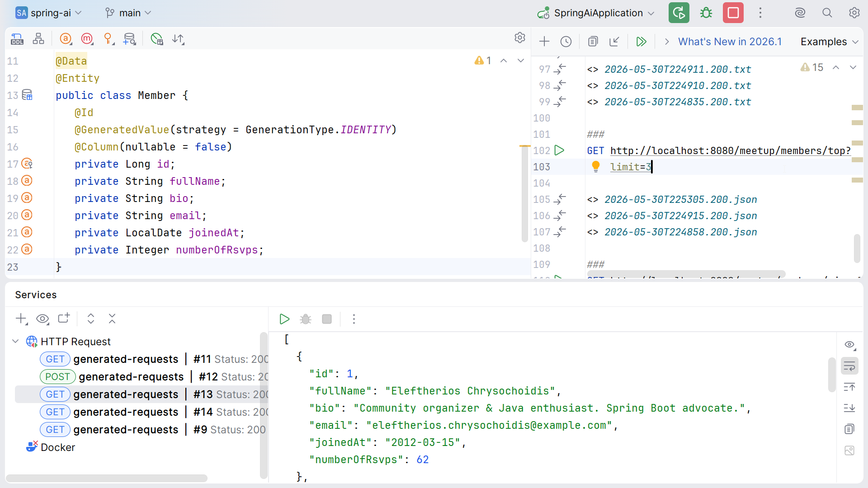Open response file 2026-05-30T225305.200.json
The image size is (868, 488).
681,199
